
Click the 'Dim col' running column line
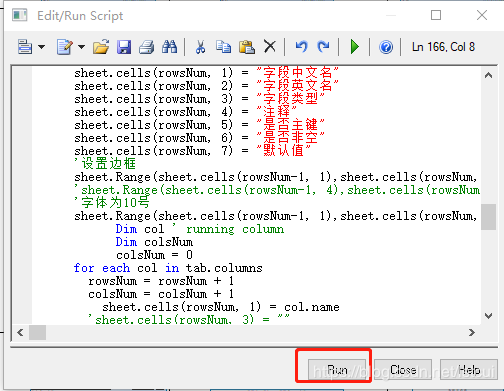click(x=200, y=229)
